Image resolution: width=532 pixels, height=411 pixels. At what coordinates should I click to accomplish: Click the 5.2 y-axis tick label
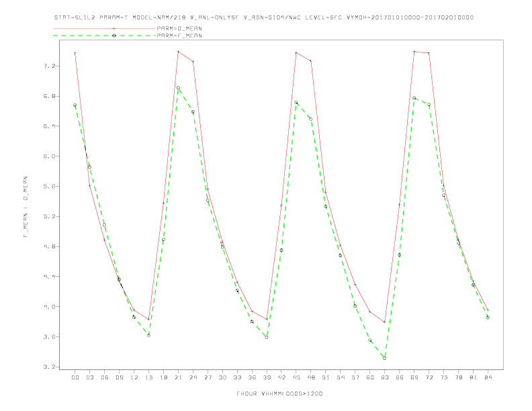tap(49, 216)
